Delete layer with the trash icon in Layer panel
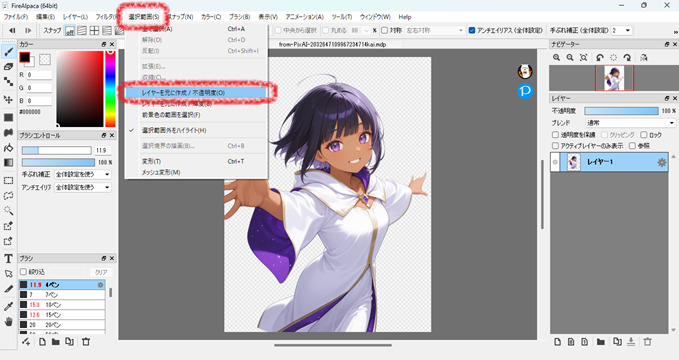This screenshot has width=679, height=360. pos(647,342)
